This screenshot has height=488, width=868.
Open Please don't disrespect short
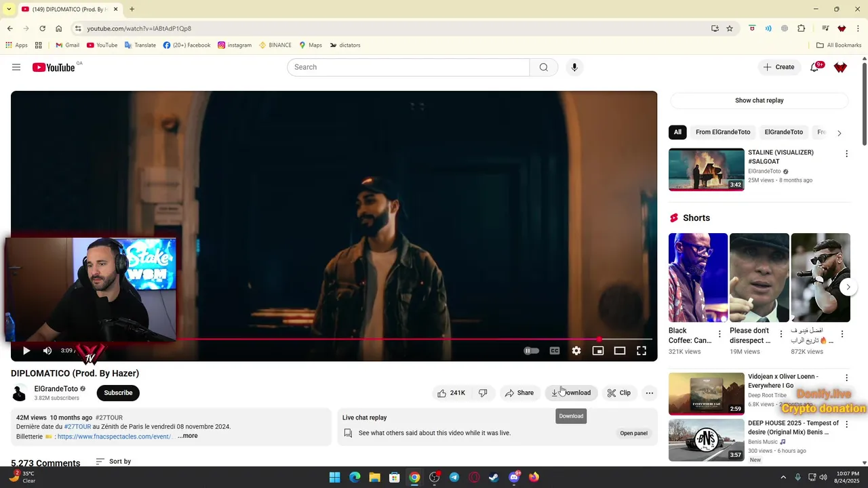(759, 278)
